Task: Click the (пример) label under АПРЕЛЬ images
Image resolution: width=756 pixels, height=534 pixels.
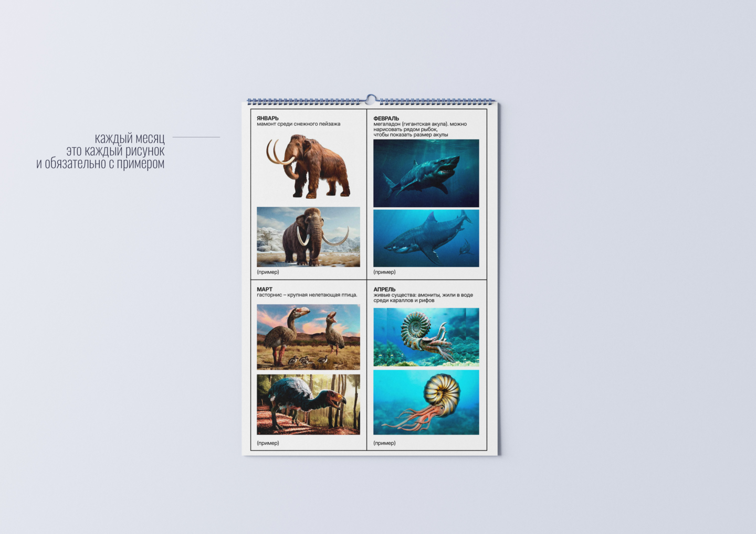Action: click(384, 443)
